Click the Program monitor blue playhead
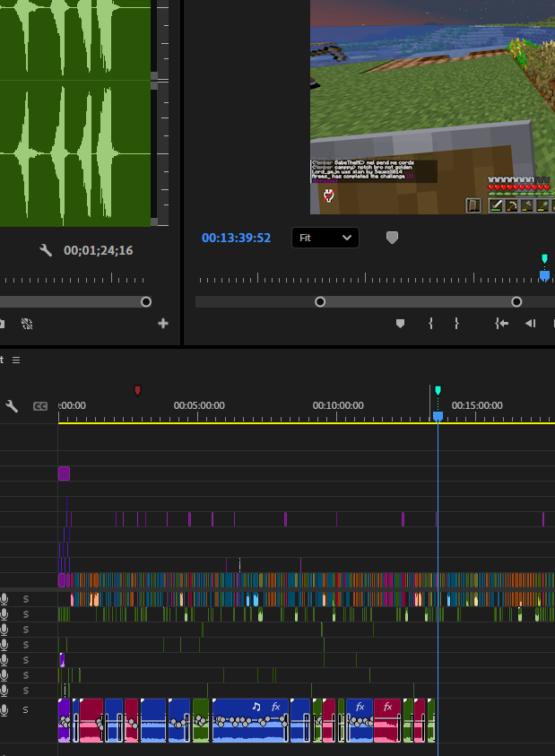This screenshot has height=756, width=555. point(544,276)
